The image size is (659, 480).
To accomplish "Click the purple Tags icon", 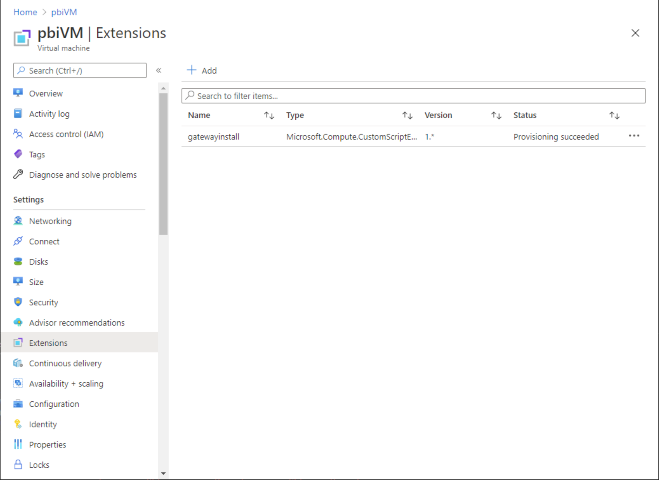I will tap(18, 154).
